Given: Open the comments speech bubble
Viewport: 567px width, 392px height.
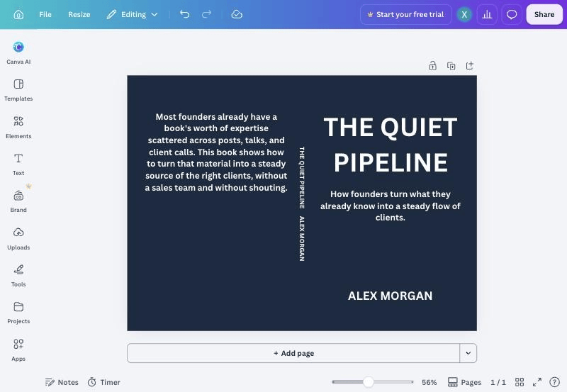Looking at the screenshot, I should (x=511, y=14).
